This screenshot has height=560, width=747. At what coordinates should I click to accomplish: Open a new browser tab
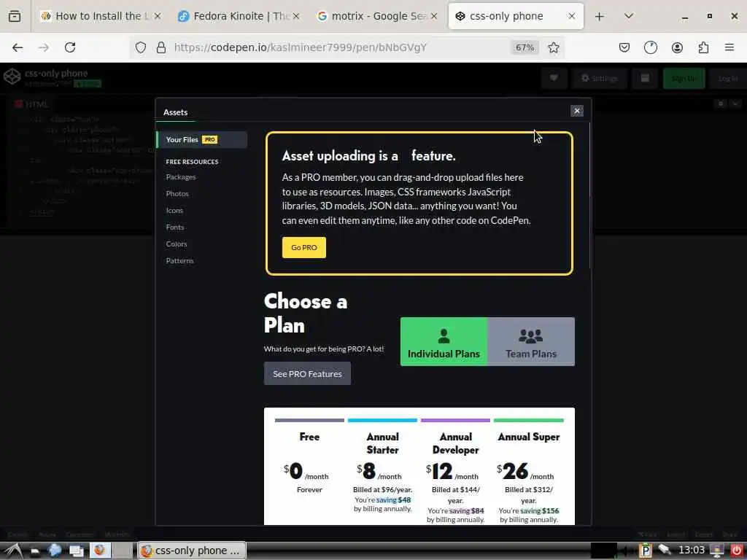pyautogui.click(x=600, y=16)
